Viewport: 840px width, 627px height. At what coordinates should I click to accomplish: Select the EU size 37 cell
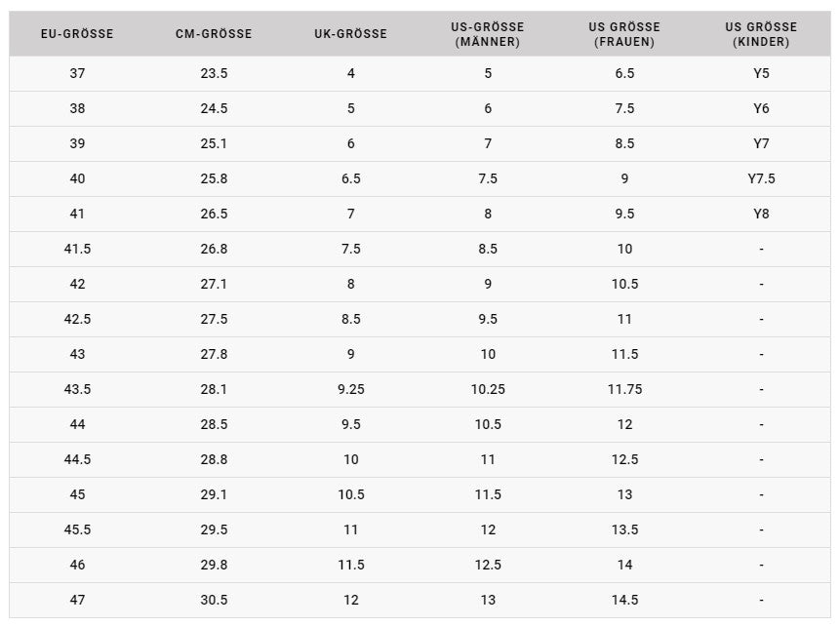click(x=77, y=73)
